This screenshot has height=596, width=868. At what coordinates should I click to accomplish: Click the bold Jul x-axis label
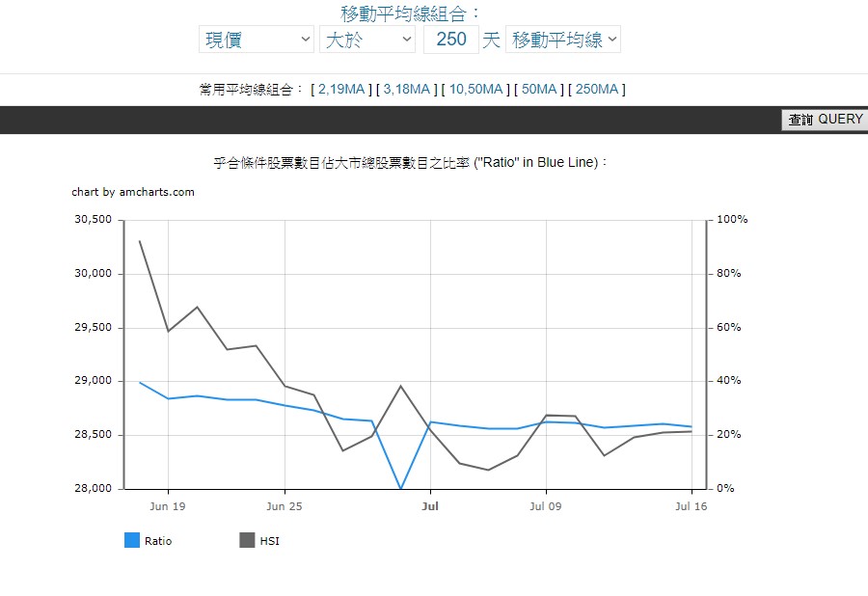tap(430, 506)
